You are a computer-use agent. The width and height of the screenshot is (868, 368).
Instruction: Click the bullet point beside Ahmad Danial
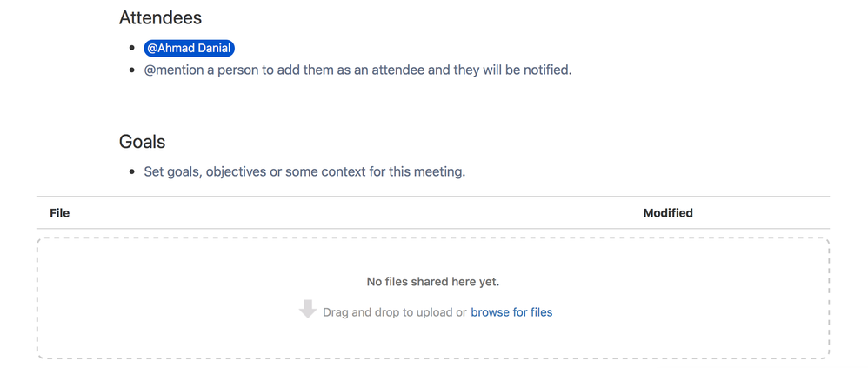pos(131,49)
